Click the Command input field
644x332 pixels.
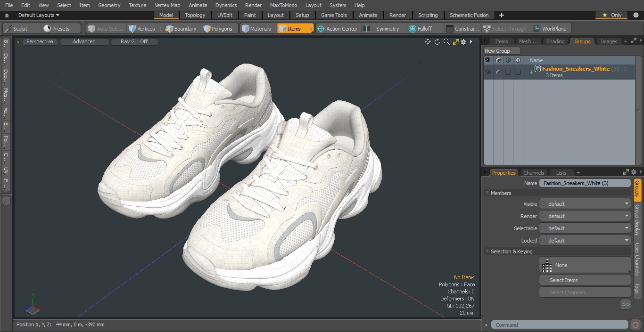pyautogui.click(x=559, y=325)
